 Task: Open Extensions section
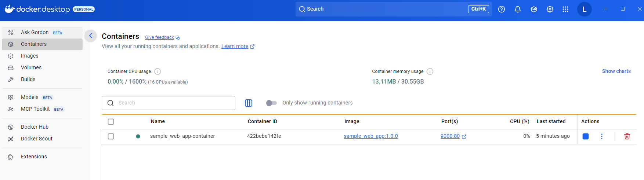[42, 157]
